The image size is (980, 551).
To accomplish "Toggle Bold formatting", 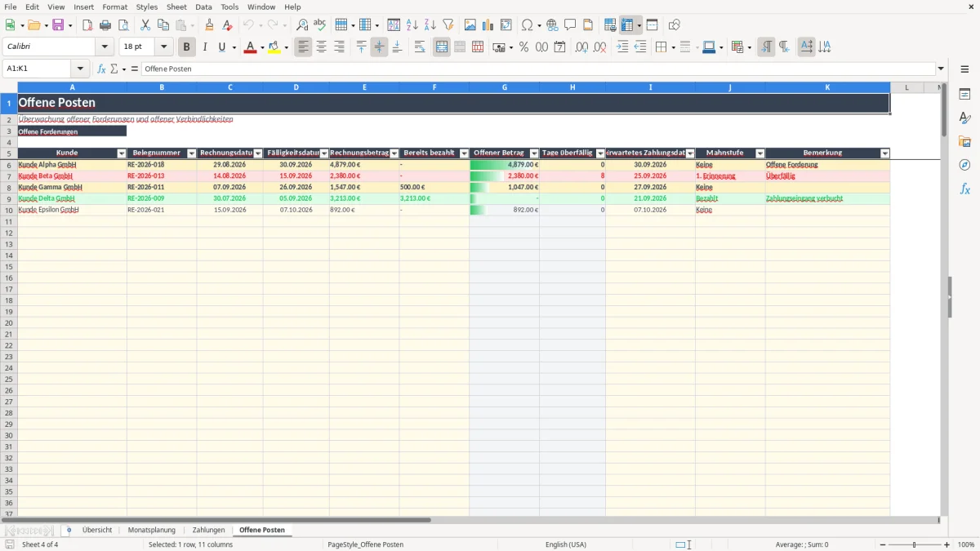I will 187,47.
